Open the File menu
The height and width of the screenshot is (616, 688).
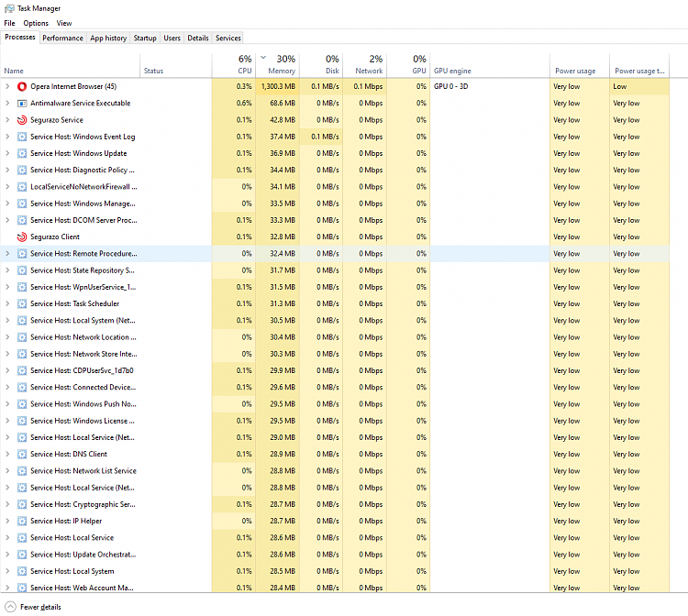click(10, 23)
